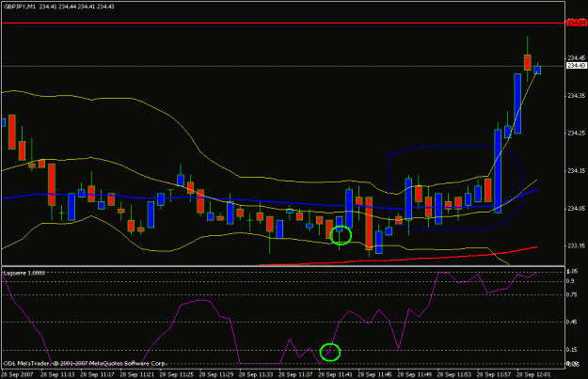Click the 28 Sep 11:53 time label
This screenshot has height=379, width=588.
coord(455,374)
